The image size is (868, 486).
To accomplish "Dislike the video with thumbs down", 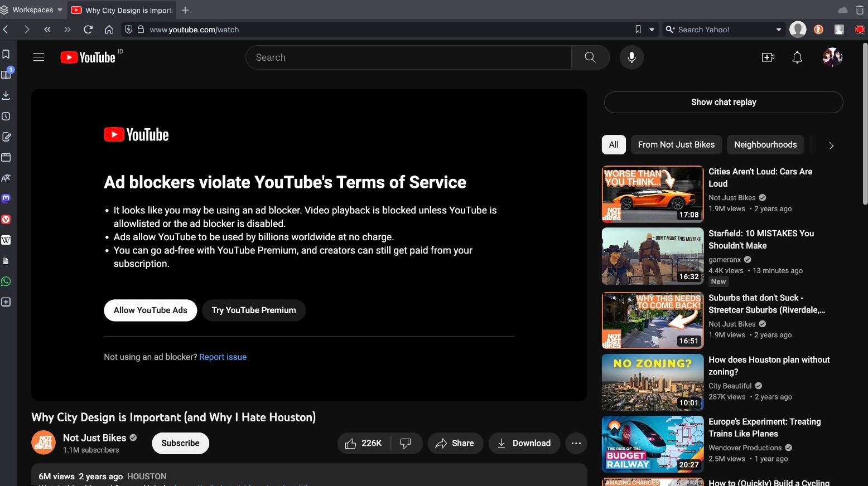I will pos(406,443).
